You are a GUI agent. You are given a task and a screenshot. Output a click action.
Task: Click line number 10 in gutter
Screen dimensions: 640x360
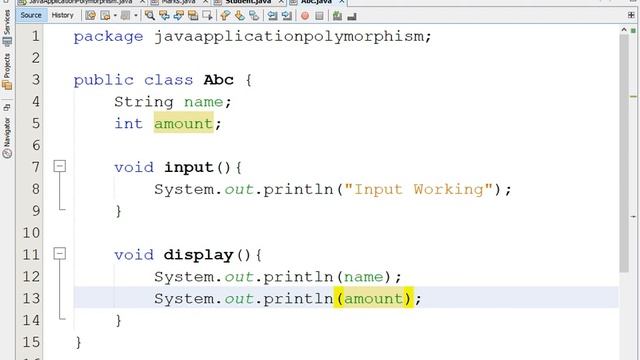point(31,233)
